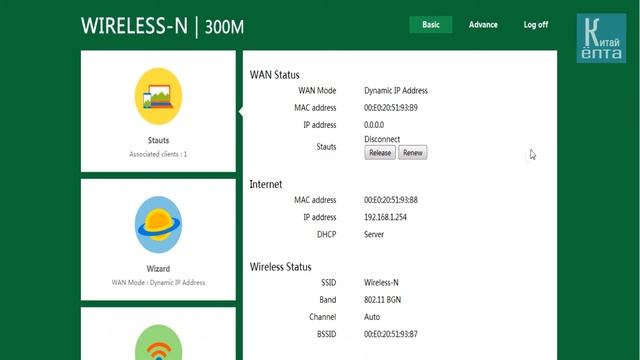Select the Wizard card label

[158, 269]
